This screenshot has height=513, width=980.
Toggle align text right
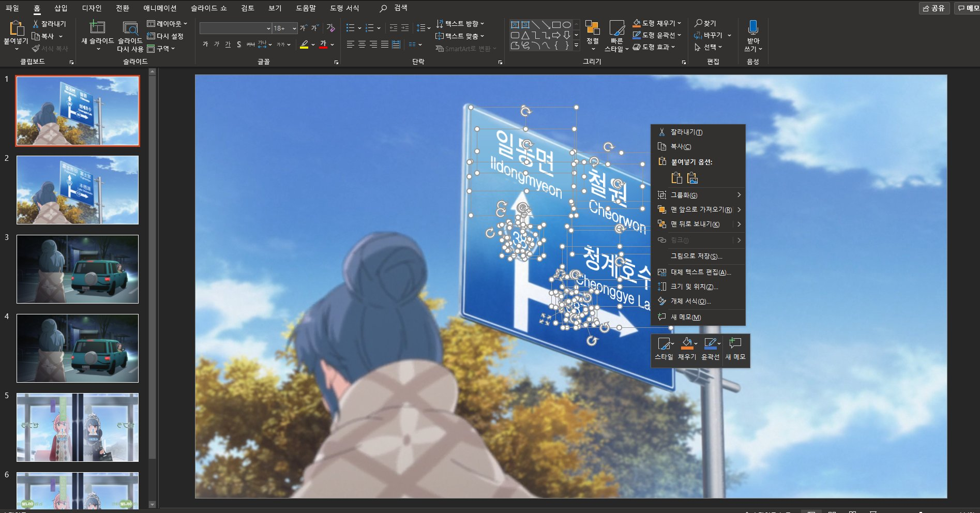click(x=373, y=44)
